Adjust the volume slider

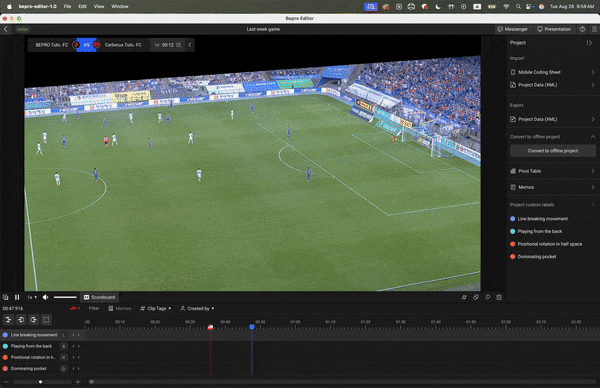click(x=65, y=297)
